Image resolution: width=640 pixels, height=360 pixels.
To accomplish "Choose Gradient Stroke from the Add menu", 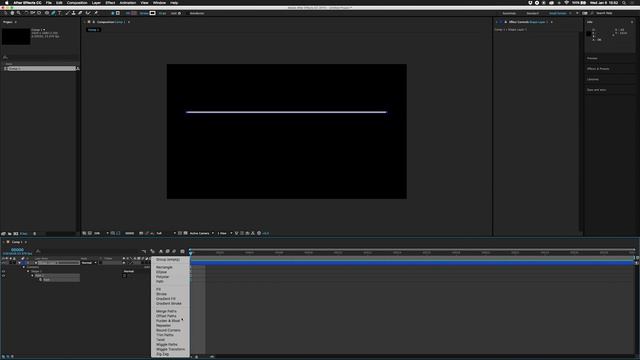I will (x=169, y=304).
